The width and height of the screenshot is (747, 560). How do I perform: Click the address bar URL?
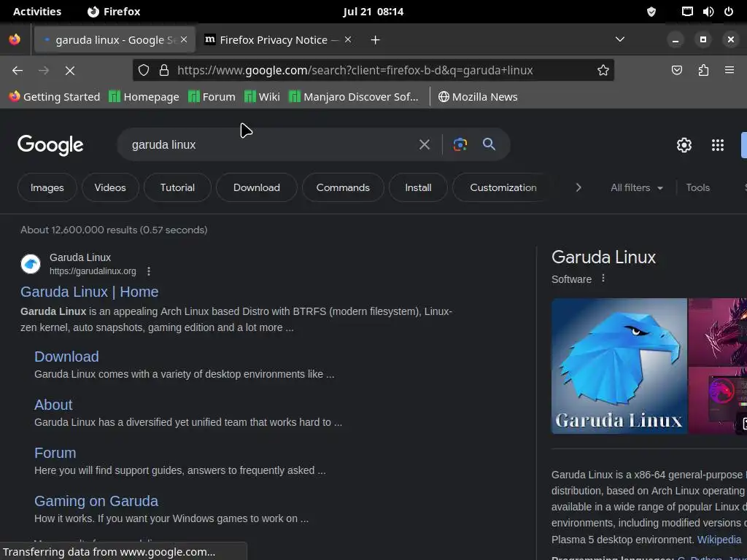point(355,71)
